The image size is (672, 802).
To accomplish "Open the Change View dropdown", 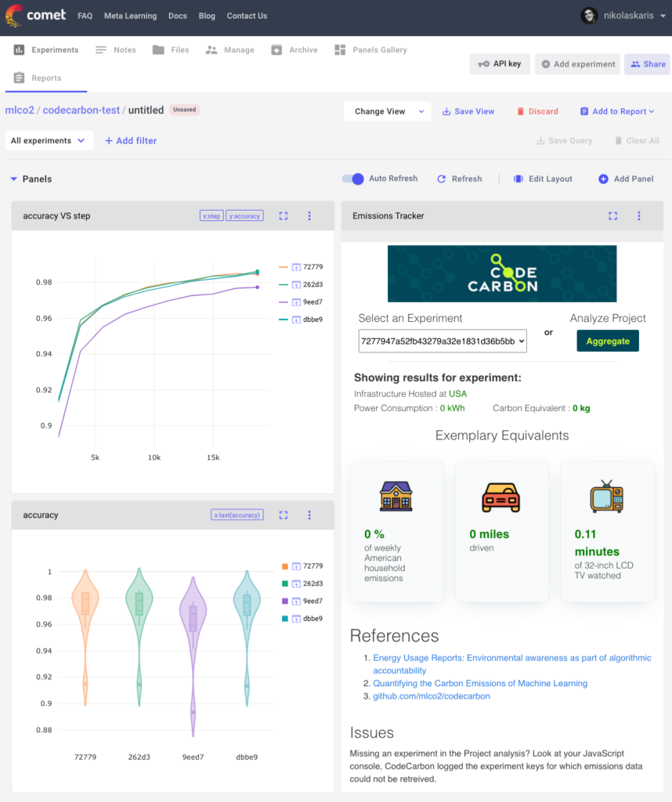I will click(387, 111).
